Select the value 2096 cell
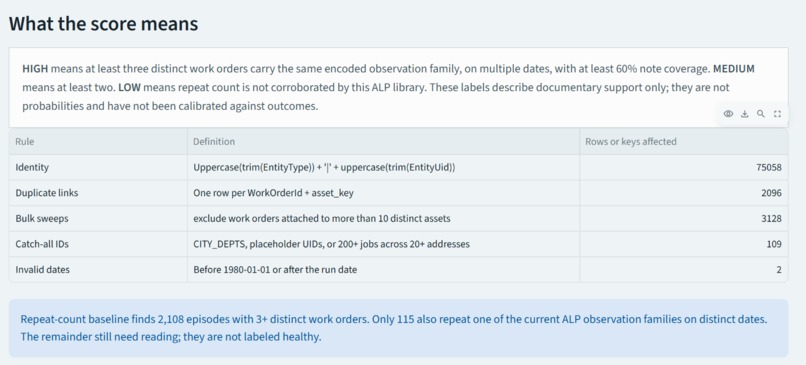 point(684,193)
